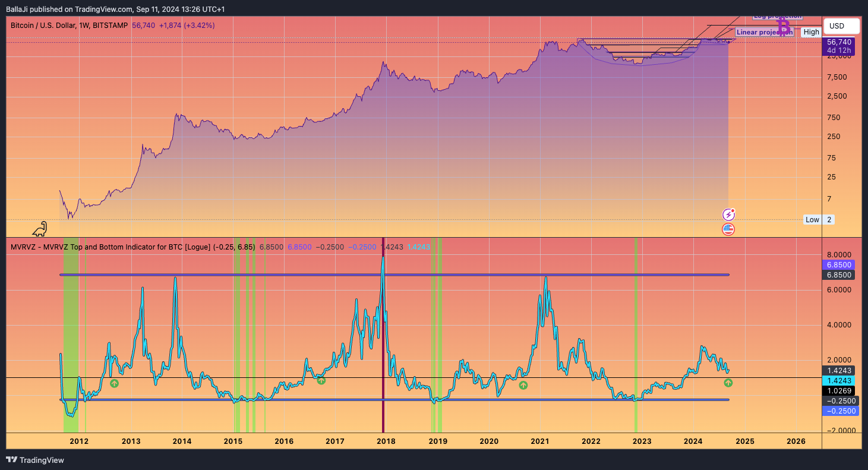Click the US flag event icon
The height and width of the screenshot is (470, 868).
coord(728,229)
